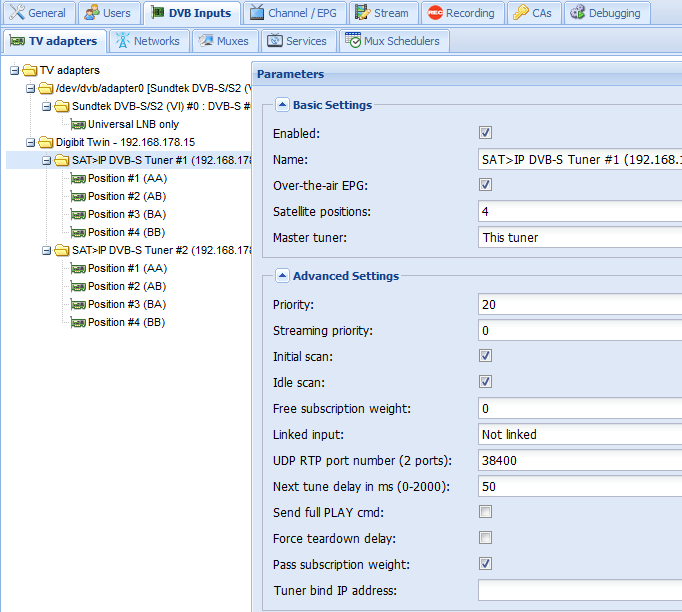Click the DVB Inputs chip icon

pos(157,13)
